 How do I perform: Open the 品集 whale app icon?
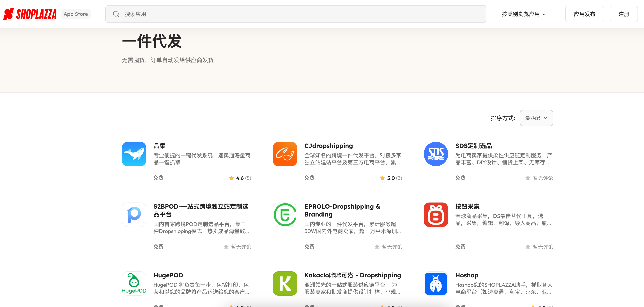pyautogui.click(x=134, y=154)
